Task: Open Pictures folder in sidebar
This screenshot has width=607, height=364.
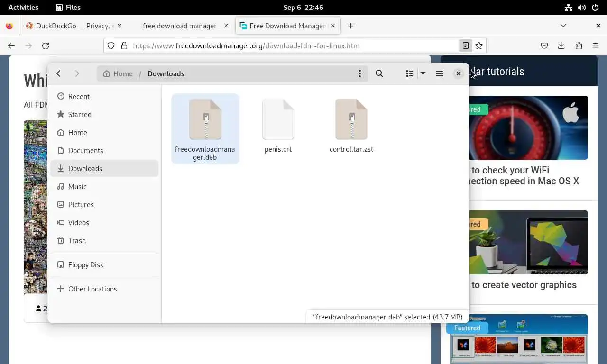Action: [104, 204]
